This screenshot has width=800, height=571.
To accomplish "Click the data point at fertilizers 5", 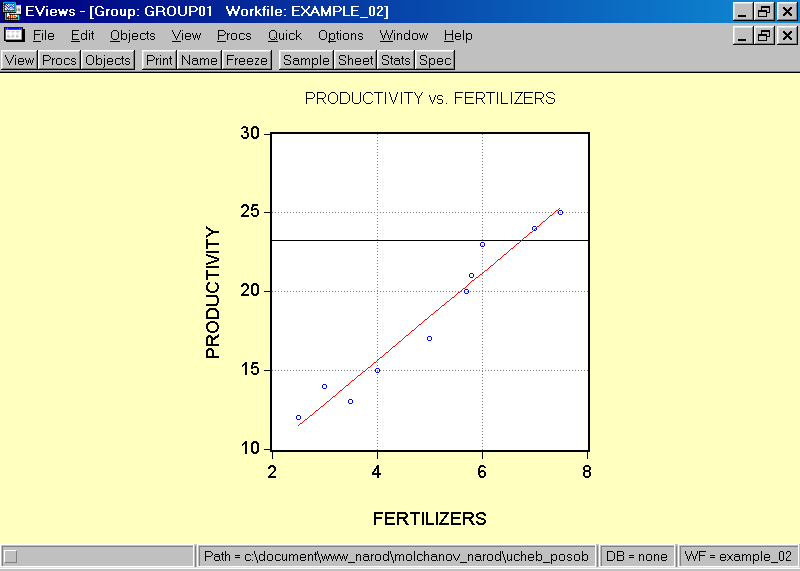I will point(430,339).
